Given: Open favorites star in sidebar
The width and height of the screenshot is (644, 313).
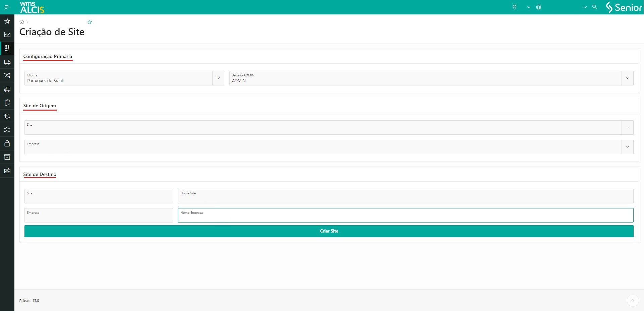Looking at the screenshot, I should coord(7,21).
